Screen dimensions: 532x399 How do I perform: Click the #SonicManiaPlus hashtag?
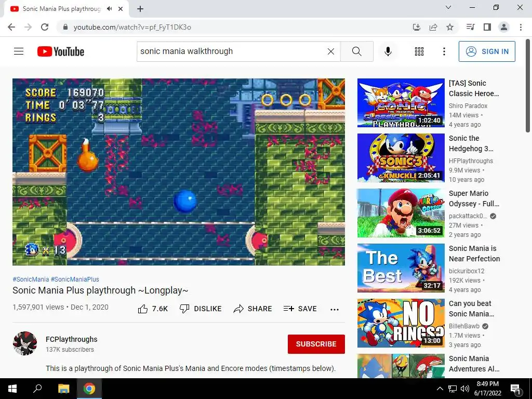75,279
